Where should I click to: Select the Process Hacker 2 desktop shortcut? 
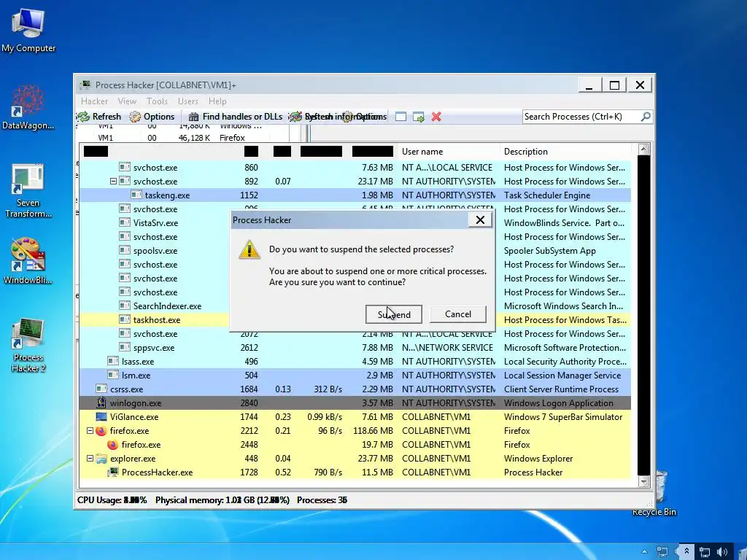pos(28,346)
